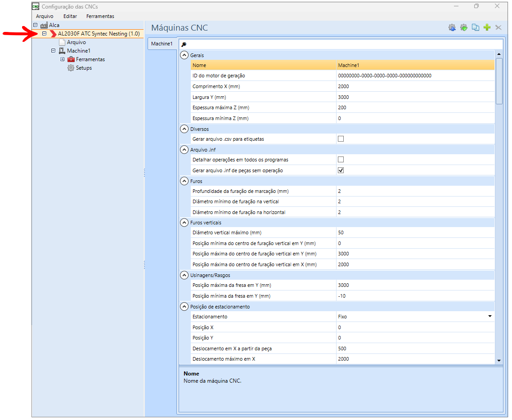512x420 pixels.
Task: Select Ferramentas label in the tree
Action: [90, 59]
